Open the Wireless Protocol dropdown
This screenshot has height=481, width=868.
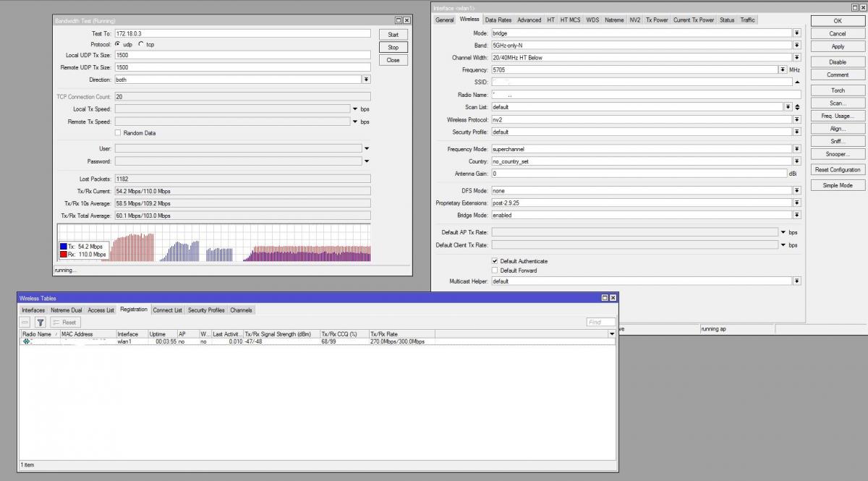(796, 120)
